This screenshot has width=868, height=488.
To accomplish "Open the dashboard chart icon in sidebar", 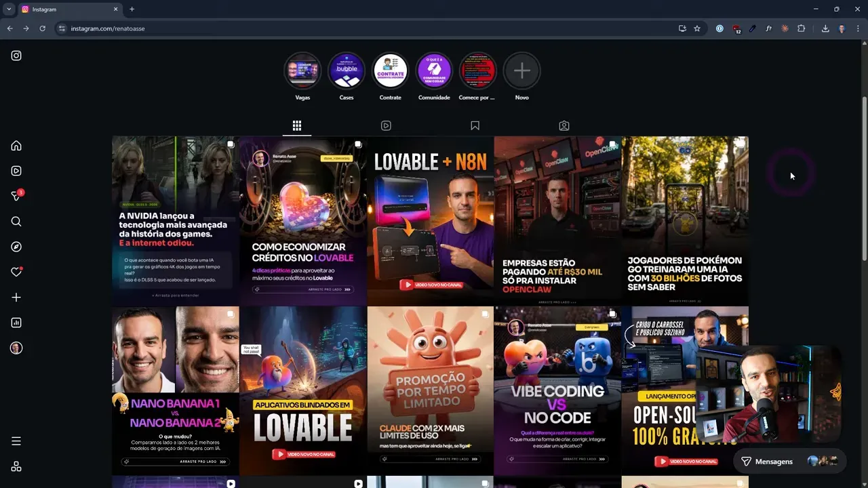I will click(16, 323).
